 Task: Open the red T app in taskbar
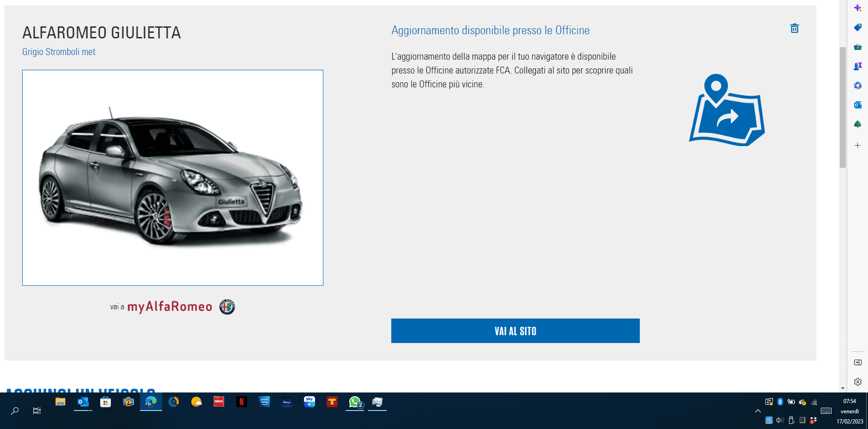pyautogui.click(x=332, y=402)
